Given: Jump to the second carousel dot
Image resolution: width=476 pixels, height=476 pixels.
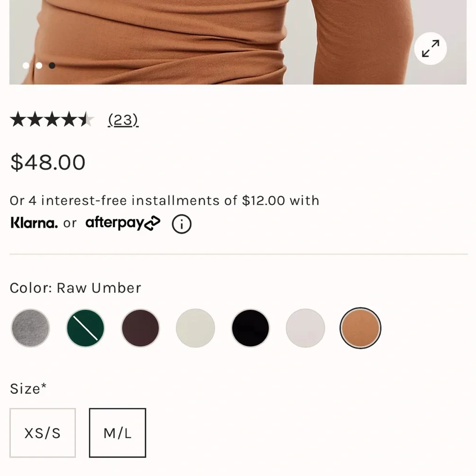Looking at the screenshot, I should (39, 65).
